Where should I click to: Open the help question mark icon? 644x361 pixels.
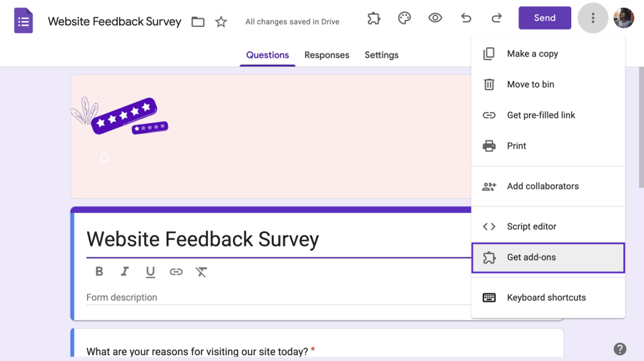(x=620, y=349)
